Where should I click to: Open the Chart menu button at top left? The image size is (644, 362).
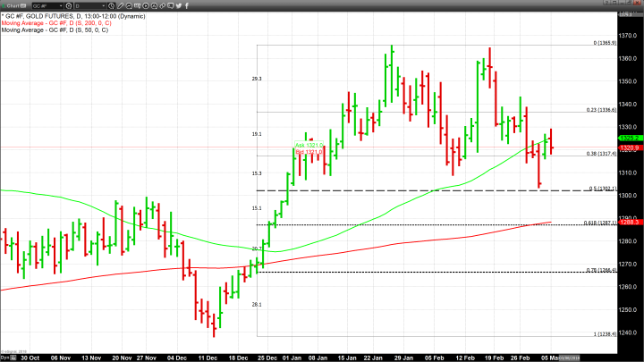coord(12,5)
